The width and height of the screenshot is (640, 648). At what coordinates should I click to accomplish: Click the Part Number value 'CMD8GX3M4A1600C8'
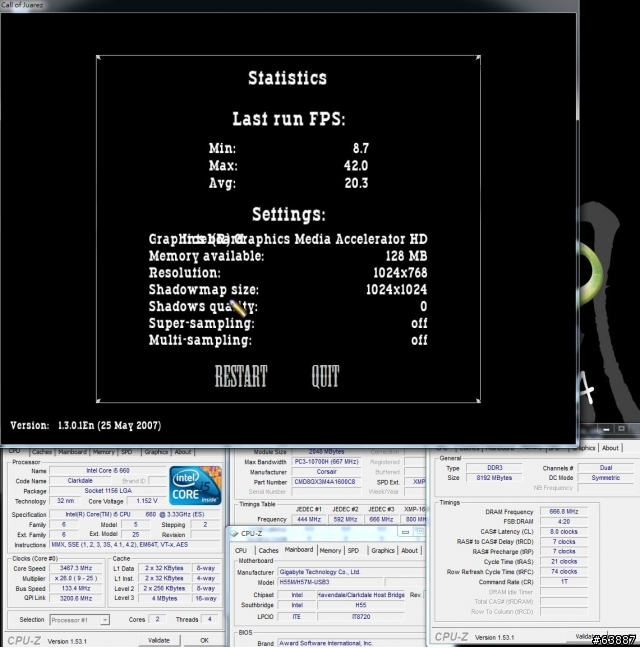326,482
